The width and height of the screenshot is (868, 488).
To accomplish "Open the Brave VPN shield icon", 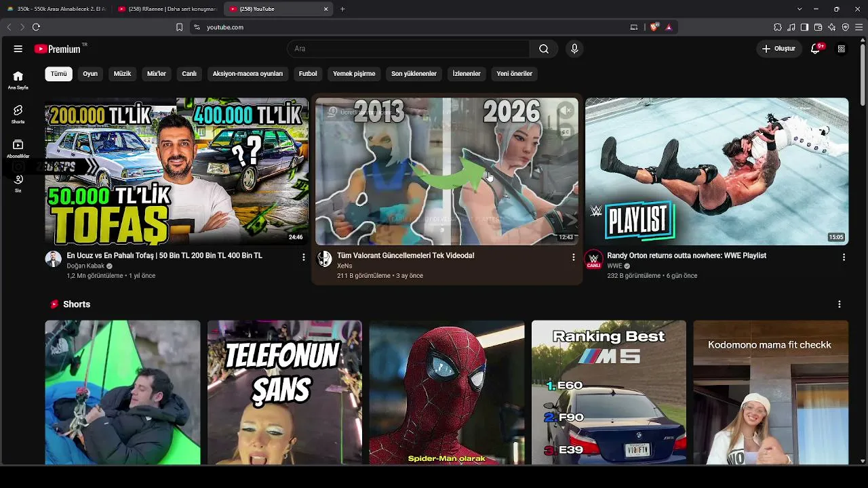I will point(846,27).
